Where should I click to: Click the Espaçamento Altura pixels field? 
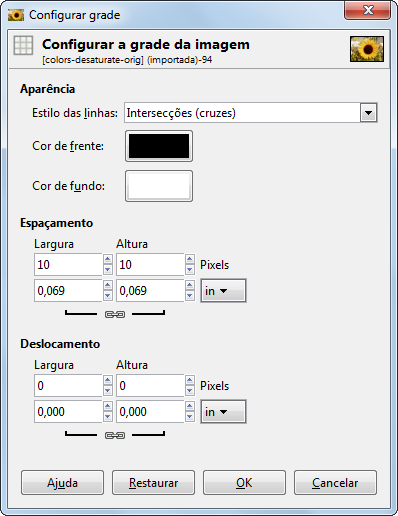click(150, 265)
